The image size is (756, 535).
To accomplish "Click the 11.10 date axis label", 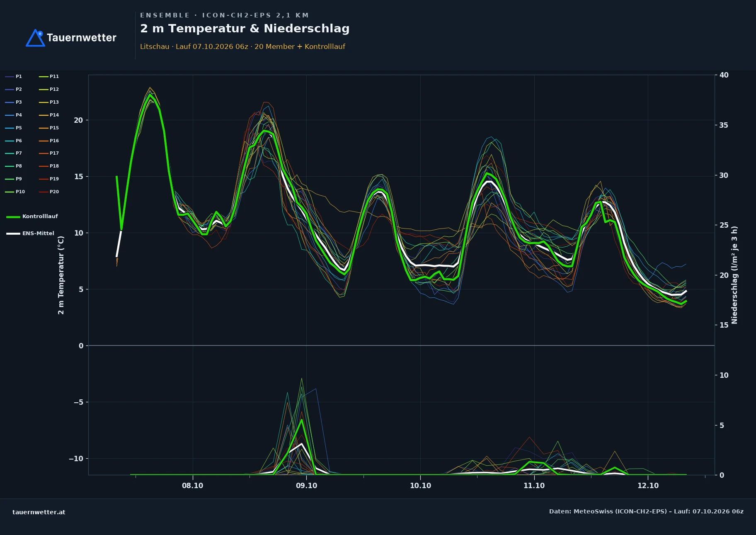I will (x=534, y=486).
